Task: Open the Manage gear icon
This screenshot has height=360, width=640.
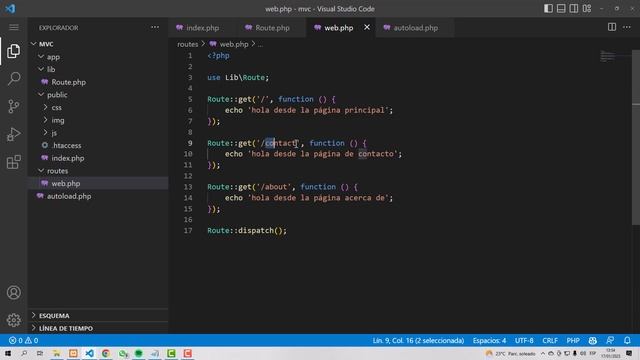Action: [x=13, y=320]
